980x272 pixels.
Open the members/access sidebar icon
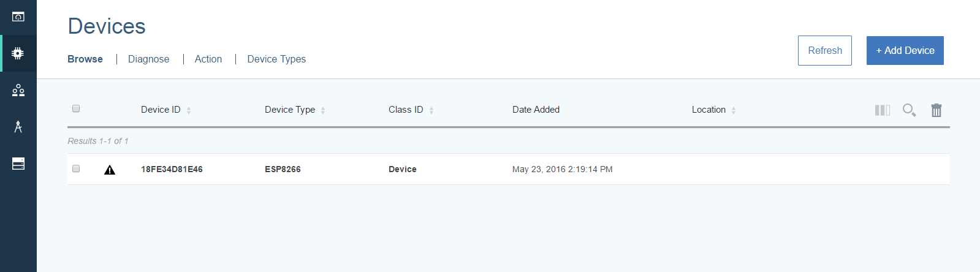click(18, 91)
